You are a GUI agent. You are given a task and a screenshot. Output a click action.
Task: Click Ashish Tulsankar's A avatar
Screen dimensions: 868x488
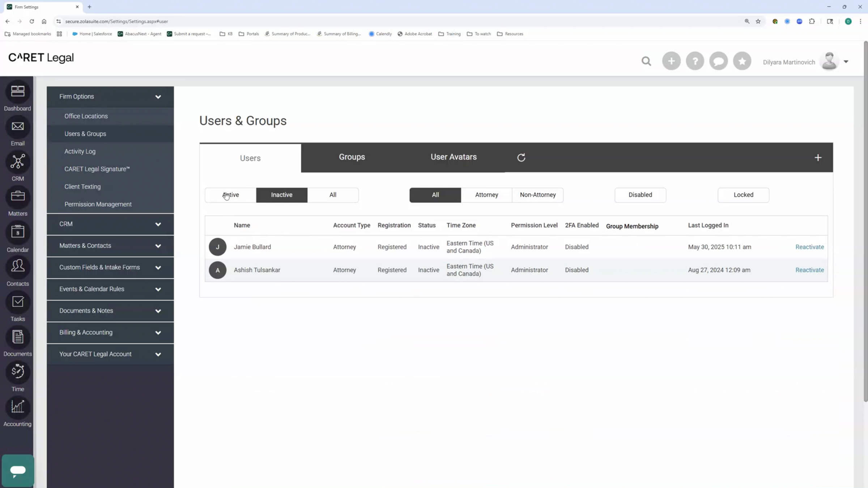(x=217, y=270)
